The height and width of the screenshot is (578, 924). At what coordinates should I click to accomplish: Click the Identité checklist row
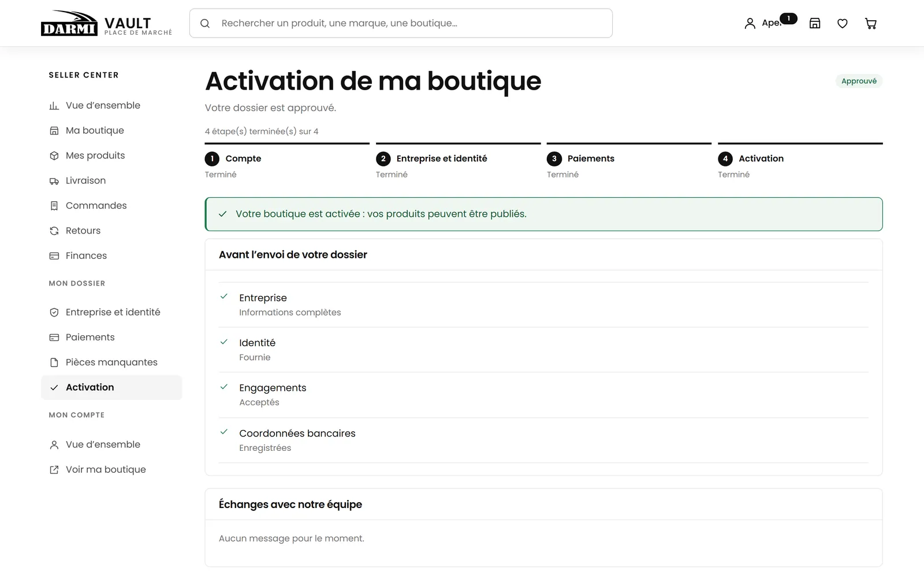click(543, 350)
